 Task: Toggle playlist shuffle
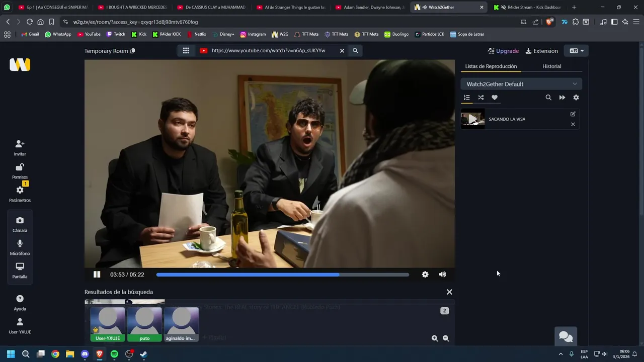coord(480,98)
